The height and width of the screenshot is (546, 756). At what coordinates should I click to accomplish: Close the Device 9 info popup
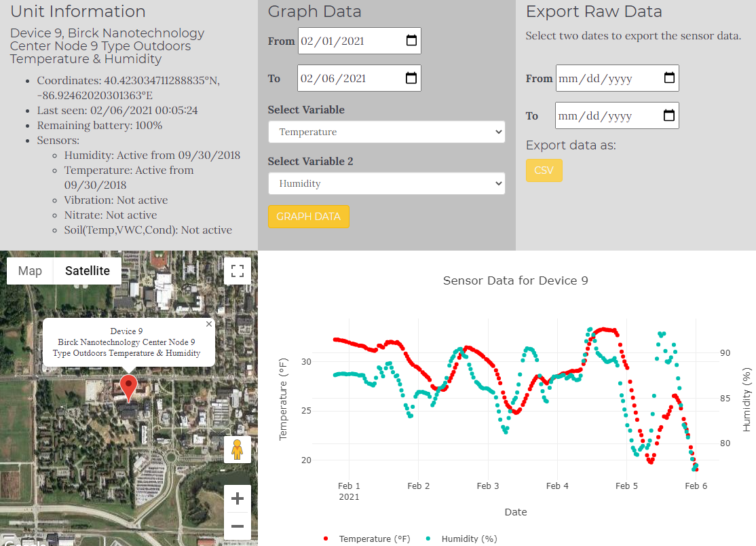[209, 324]
